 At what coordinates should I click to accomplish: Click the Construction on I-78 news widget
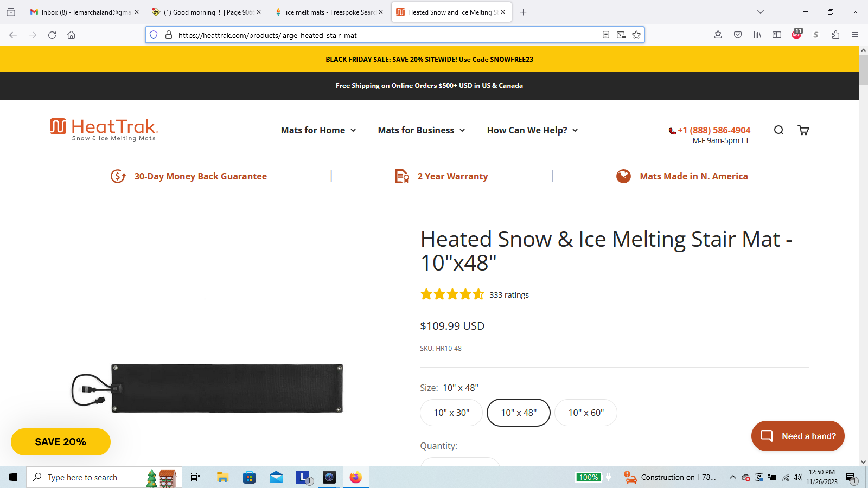(669, 477)
